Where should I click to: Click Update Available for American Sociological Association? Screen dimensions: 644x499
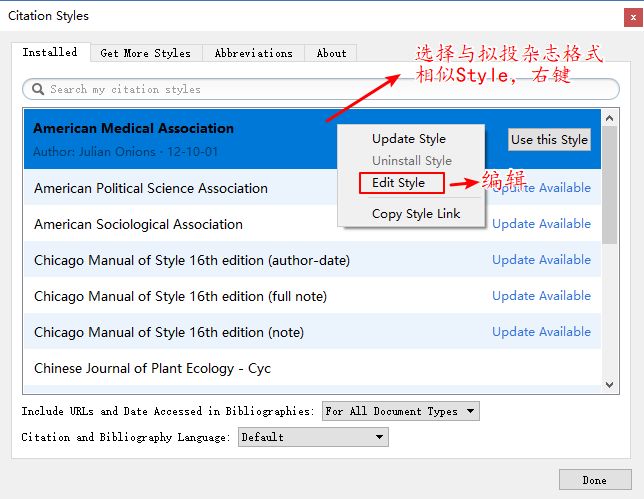click(541, 224)
